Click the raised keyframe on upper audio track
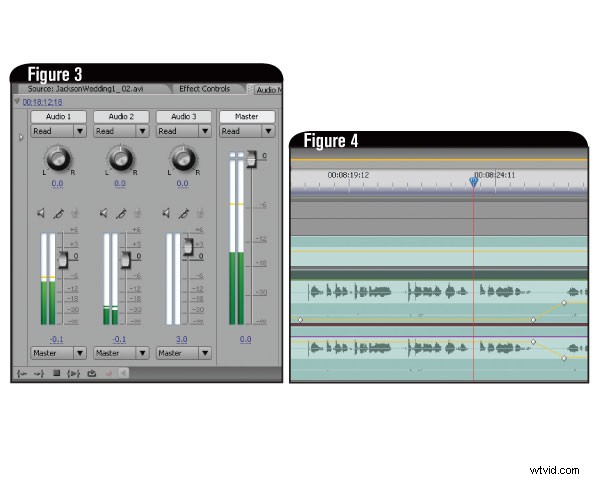The height and width of the screenshot is (480, 600). pos(564,303)
